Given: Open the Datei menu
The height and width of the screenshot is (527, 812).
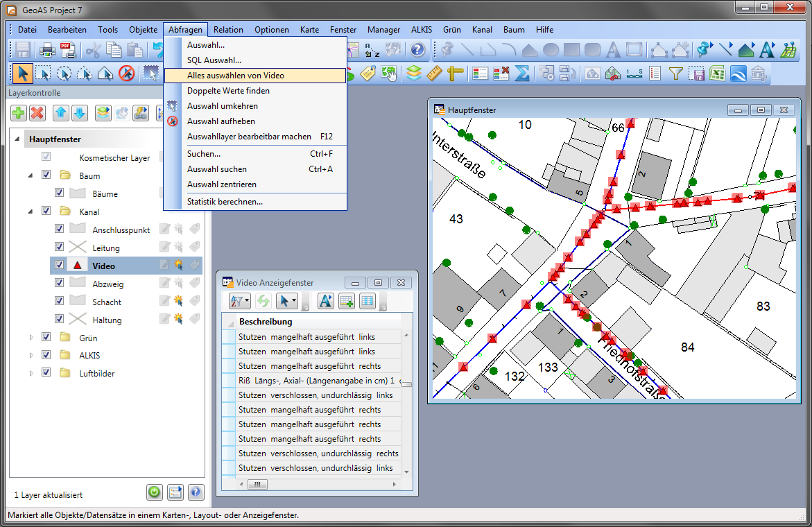Looking at the screenshot, I should click(x=27, y=30).
